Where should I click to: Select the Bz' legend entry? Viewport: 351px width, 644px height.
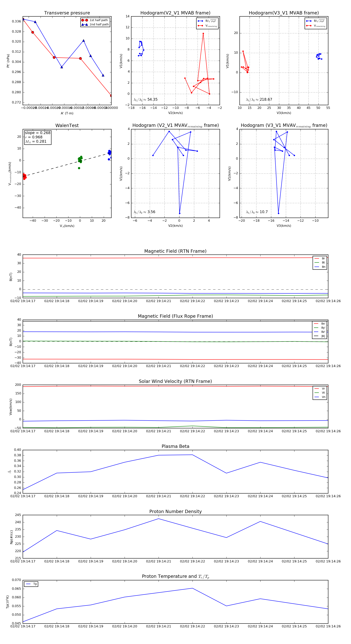(320, 332)
